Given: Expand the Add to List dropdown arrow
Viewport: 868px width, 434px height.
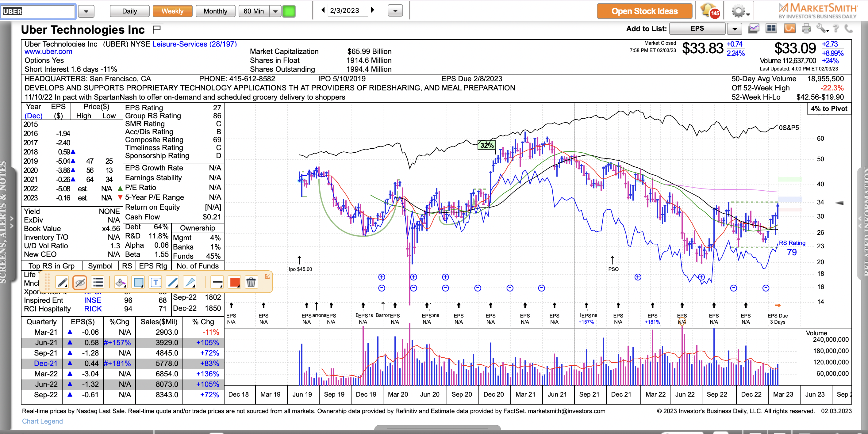Looking at the screenshot, I should pos(735,29).
